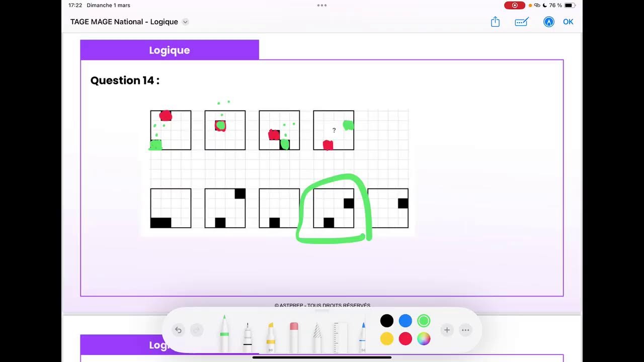
Task: Tap the question mark puzzle box
Action: tap(334, 130)
